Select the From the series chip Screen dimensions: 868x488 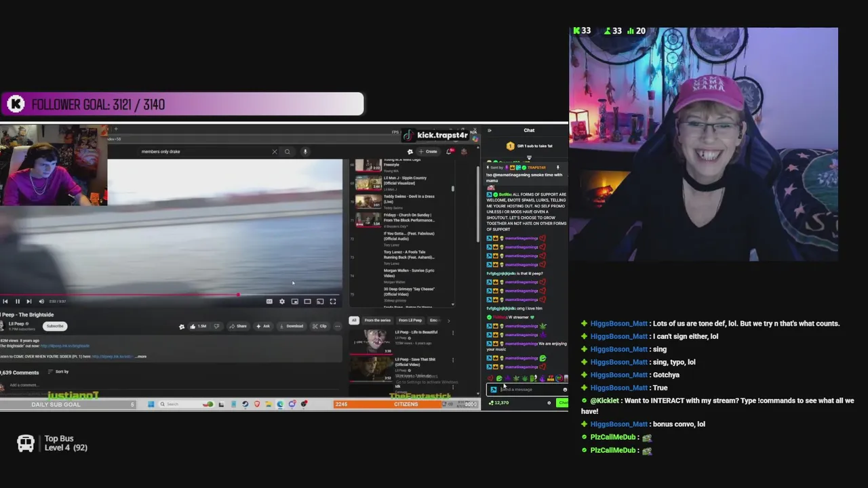pyautogui.click(x=377, y=321)
